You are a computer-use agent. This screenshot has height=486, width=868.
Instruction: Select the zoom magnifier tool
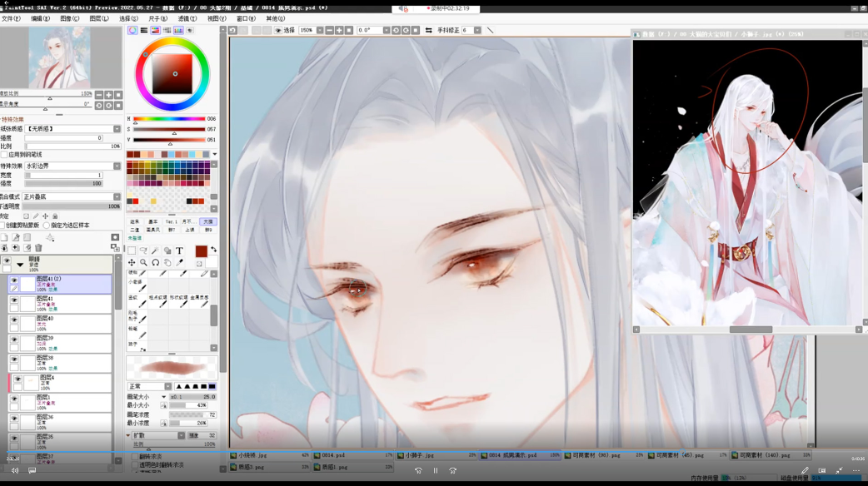(143, 263)
